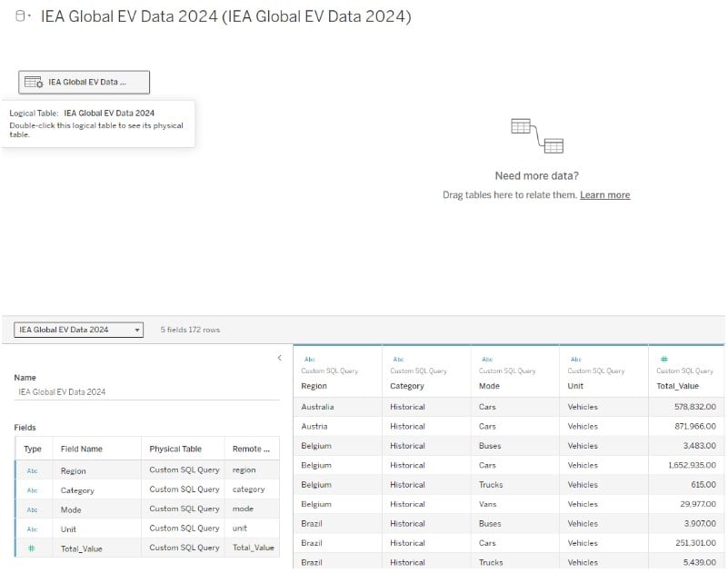The height and width of the screenshot is (573, 728).
Task: Click the custom SQL table icon in logical table
Action: pos(34,82)
